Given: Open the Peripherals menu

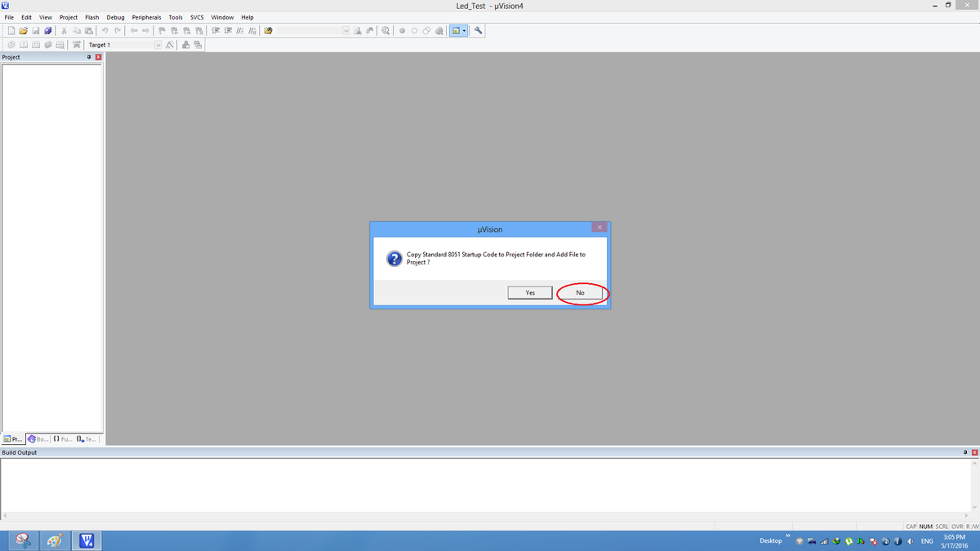Looking at the screenshot, I should (x=147, y=17).
